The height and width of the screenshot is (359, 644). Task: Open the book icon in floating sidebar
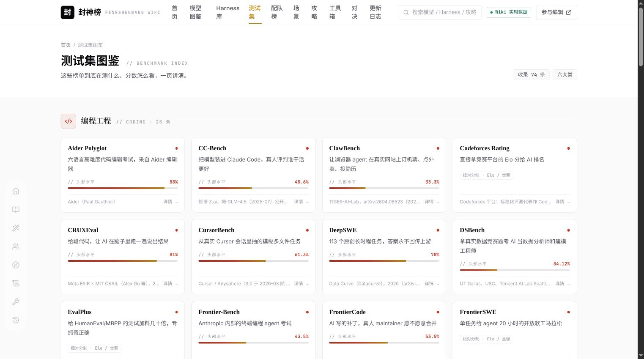pos(16,210)
